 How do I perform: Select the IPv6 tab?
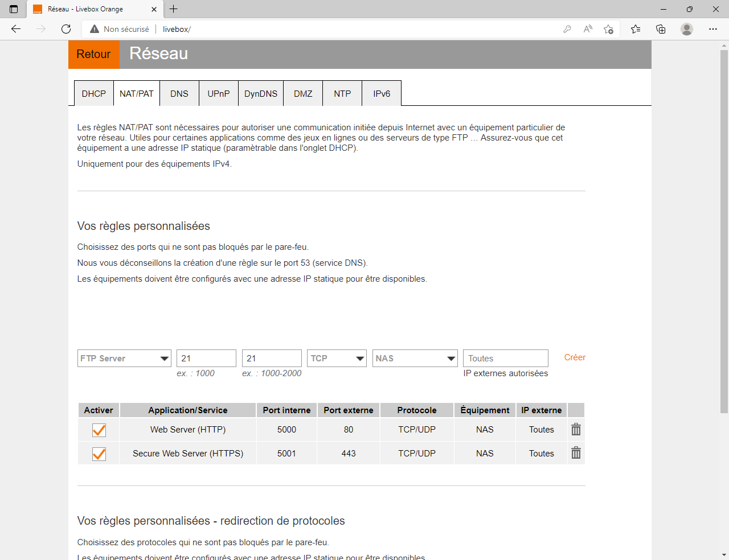coord(382,93)
